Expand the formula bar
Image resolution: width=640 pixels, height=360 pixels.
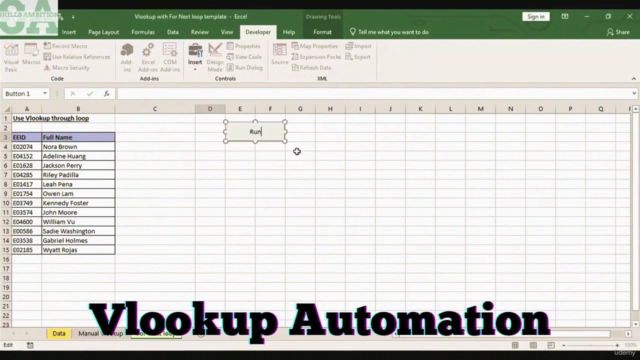coord(634,93)
